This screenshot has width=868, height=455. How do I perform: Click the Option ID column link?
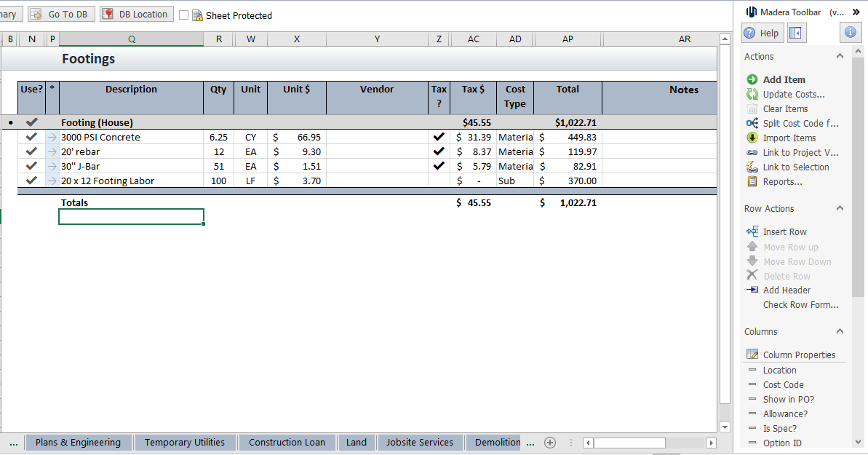[781, 443]
